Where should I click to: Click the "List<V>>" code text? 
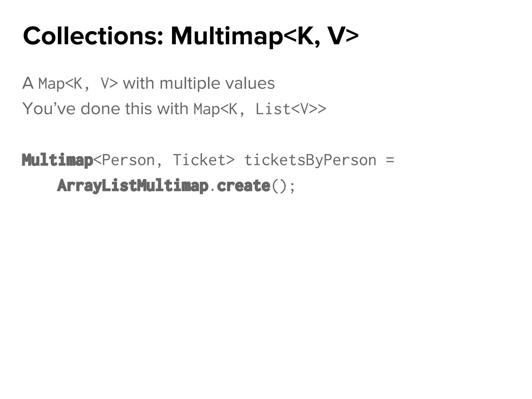(291, 109)
